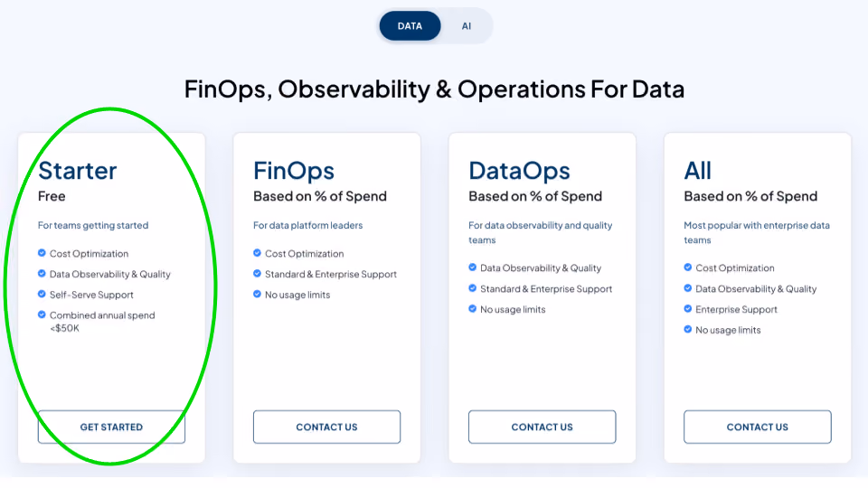Click check icon beside Starter Cost Optimization

pyautogui.click(x=42, y=253)
